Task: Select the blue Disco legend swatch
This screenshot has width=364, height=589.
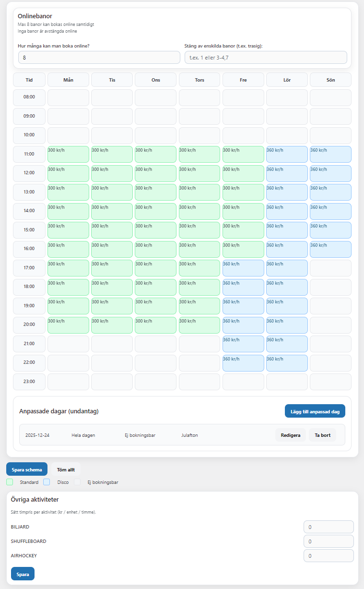Action: (x=47, y=482)
